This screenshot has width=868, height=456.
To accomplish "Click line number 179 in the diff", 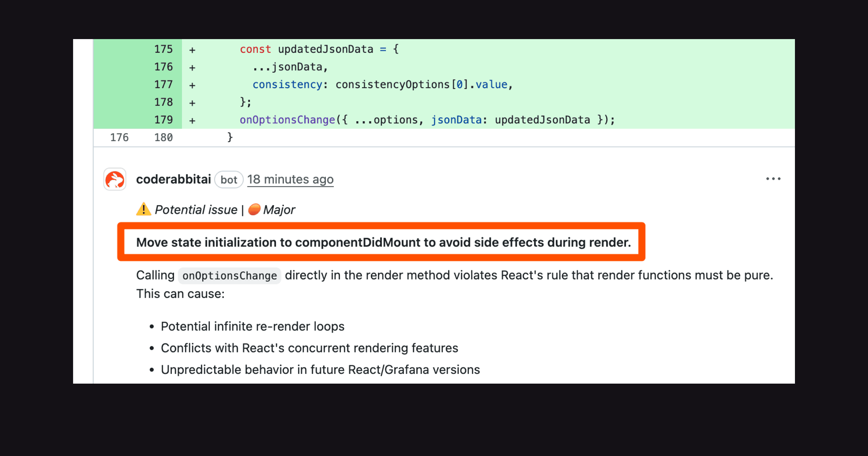I will (164, 119).
